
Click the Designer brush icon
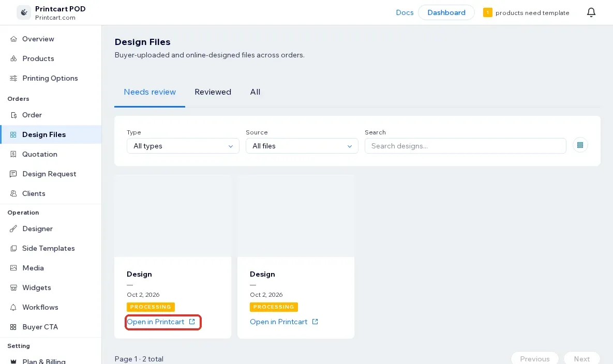tap(13, 229)
